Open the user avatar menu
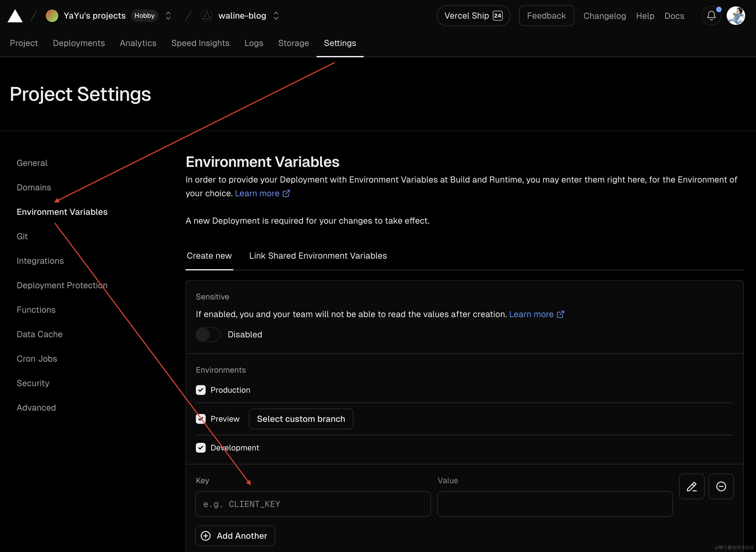 coord(736,16)
